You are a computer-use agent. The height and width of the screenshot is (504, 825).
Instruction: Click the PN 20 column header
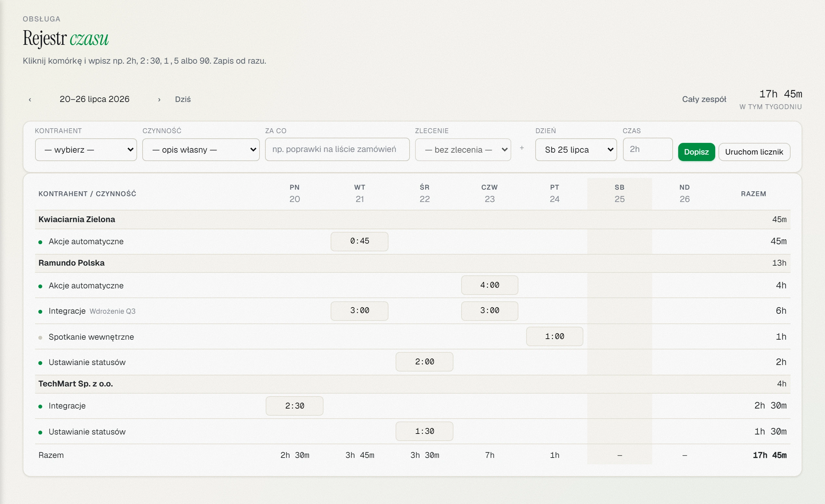[x=295, y=194]
